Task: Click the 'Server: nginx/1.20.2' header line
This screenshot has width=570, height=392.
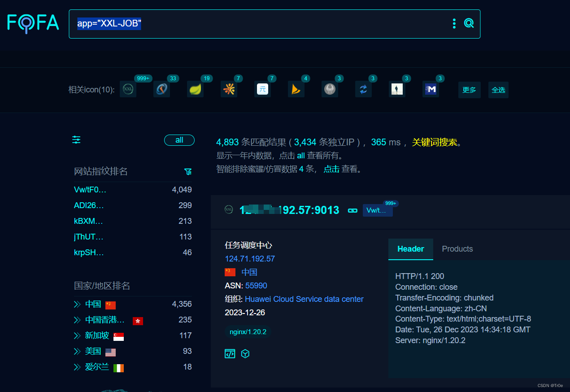Action: tap(431, 340)
